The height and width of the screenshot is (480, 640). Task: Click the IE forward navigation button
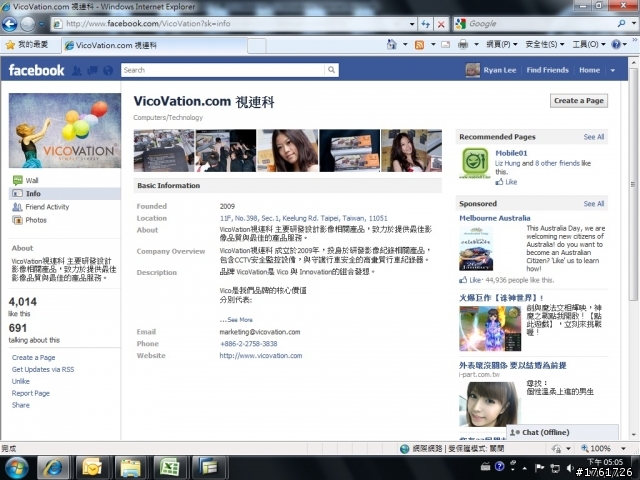[x=27, y=24]
